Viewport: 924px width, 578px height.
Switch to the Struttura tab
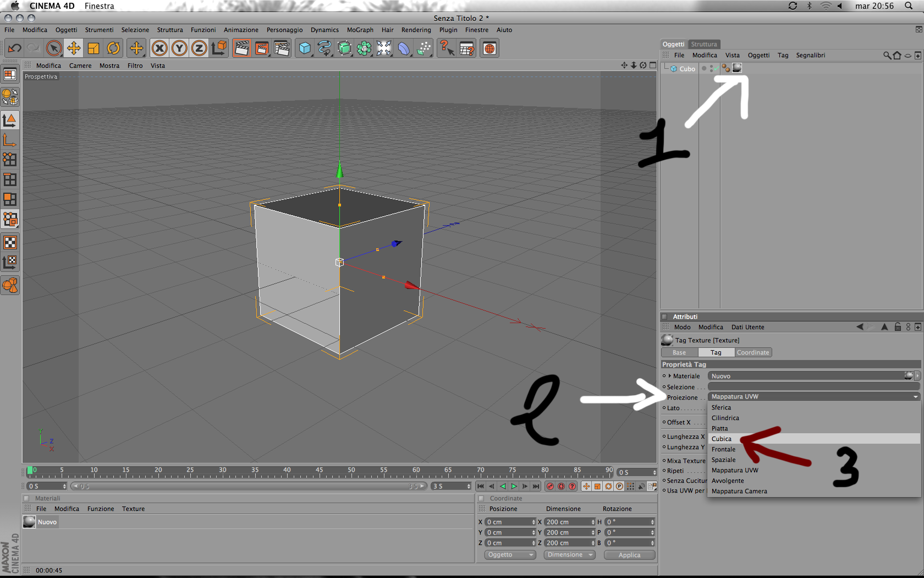coord(704,44)
